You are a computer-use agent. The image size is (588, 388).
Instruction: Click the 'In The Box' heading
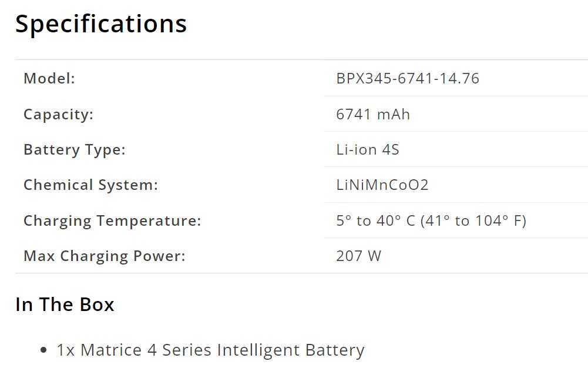(x=65, y=305)
